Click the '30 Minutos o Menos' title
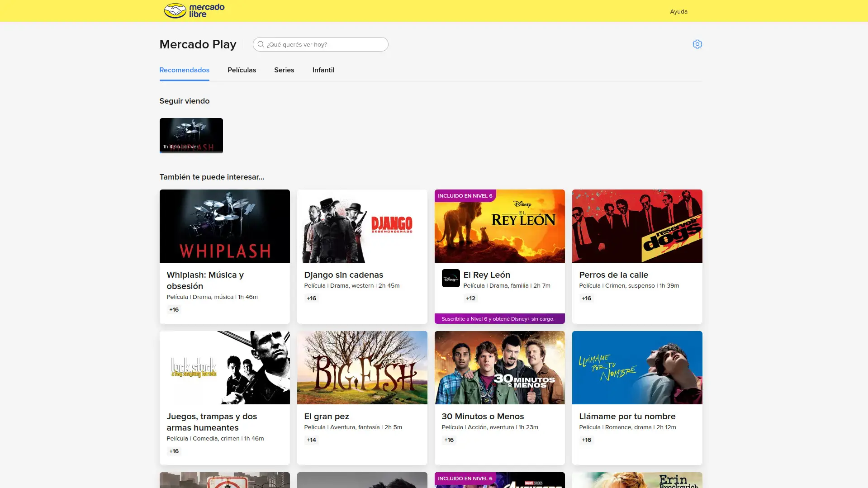Screen dimensions: 868x488 point(483,417)
